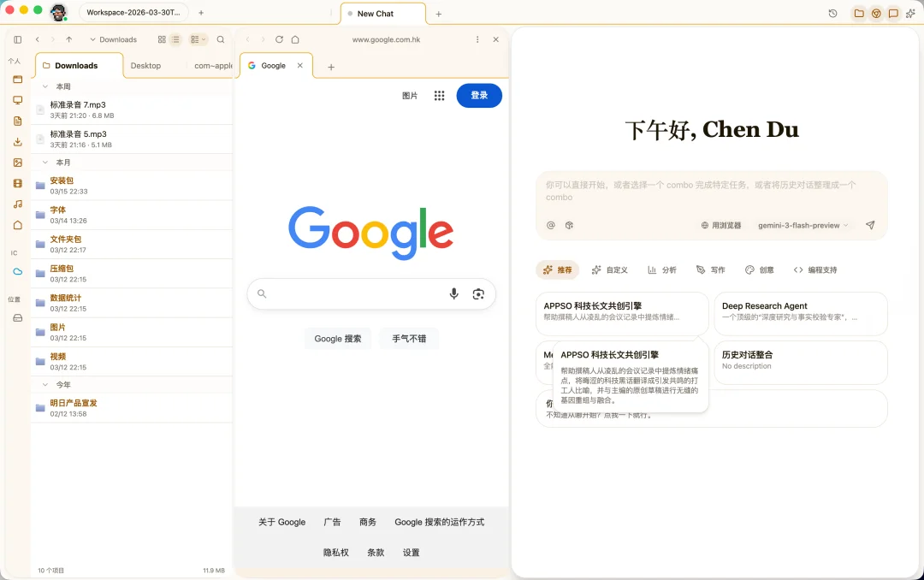The image size is (924, 580).
Task: Click the paper-plane send icon
Action: (x=870, y=225)
